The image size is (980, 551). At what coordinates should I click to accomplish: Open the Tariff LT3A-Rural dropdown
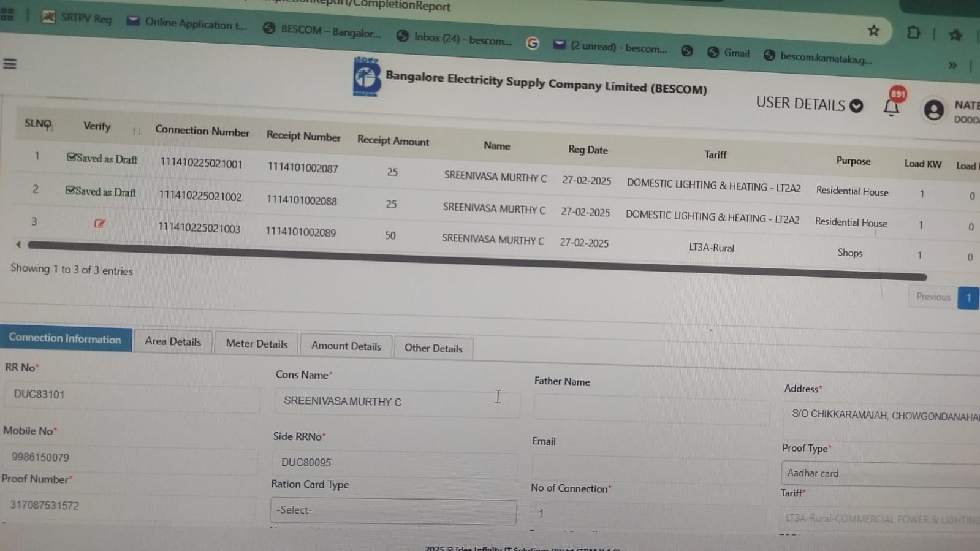tap(880, 519)
